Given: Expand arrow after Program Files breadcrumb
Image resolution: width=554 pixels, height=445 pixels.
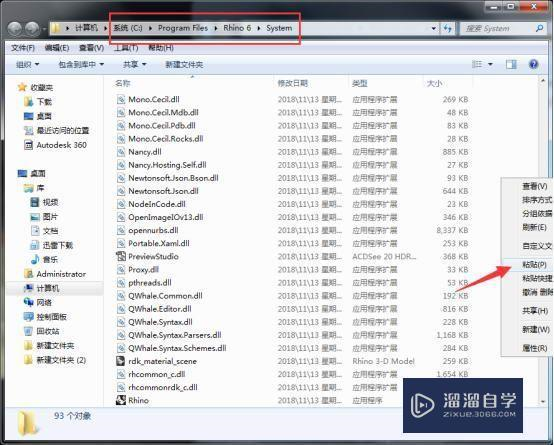Looking at the screenshot, I should pos(216,28).
